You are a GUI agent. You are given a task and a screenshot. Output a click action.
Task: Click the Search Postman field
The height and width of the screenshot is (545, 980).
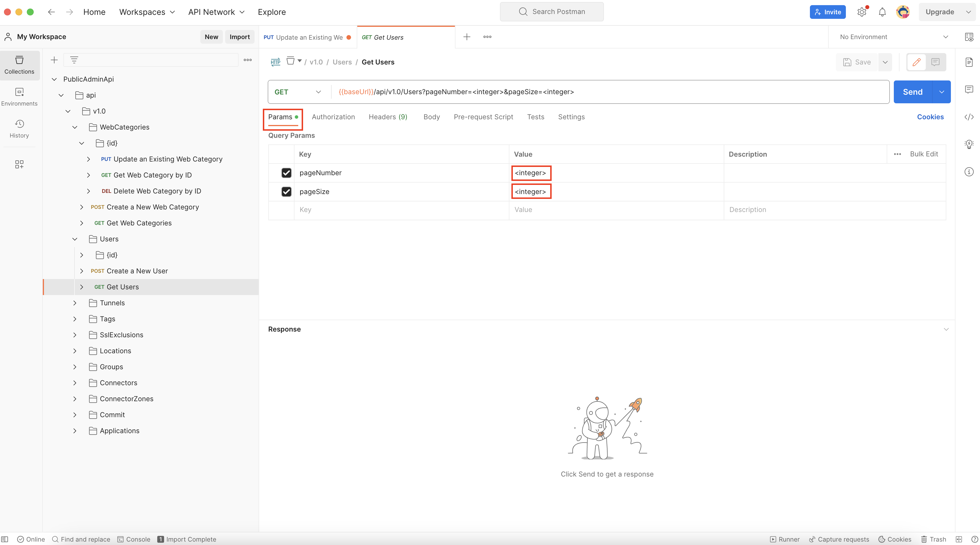tap(552, 12)
